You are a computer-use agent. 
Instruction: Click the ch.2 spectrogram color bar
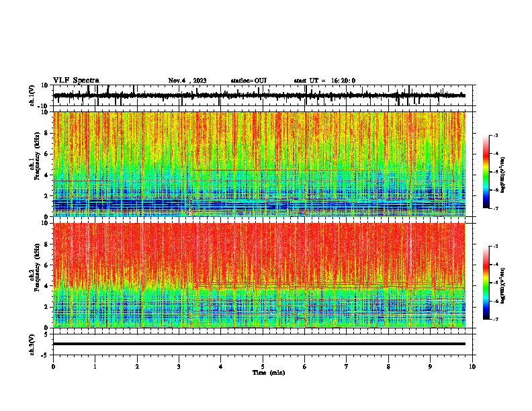coord(486,283)
